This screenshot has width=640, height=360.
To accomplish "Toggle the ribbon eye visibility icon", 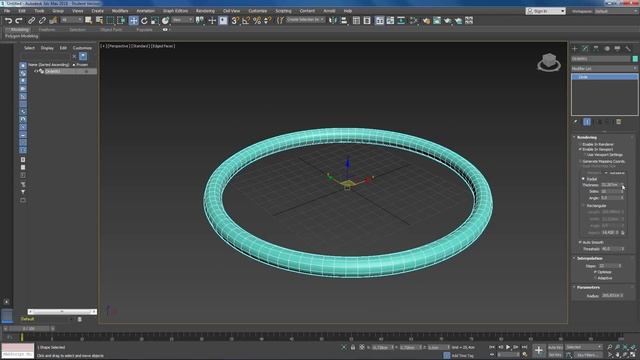I will click(165, 30).
